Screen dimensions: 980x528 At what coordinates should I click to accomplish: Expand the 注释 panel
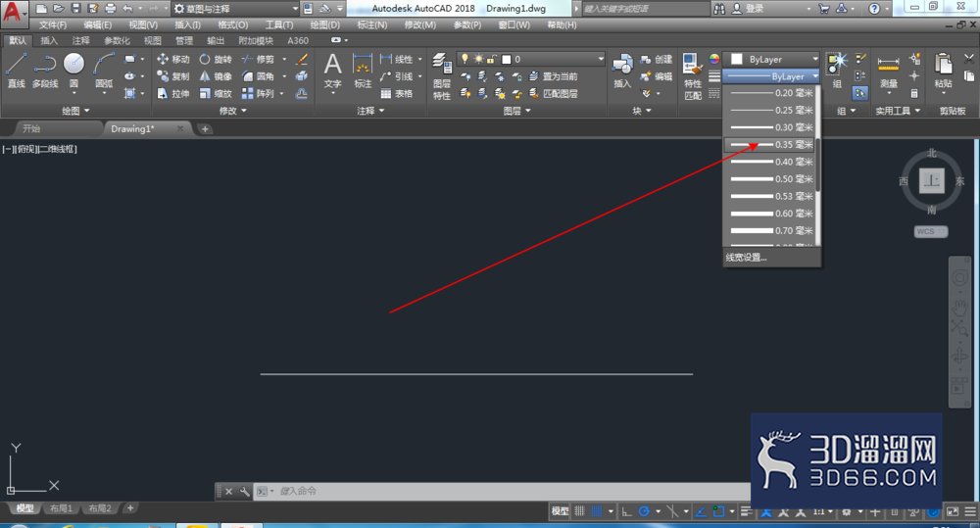point(370,111)
